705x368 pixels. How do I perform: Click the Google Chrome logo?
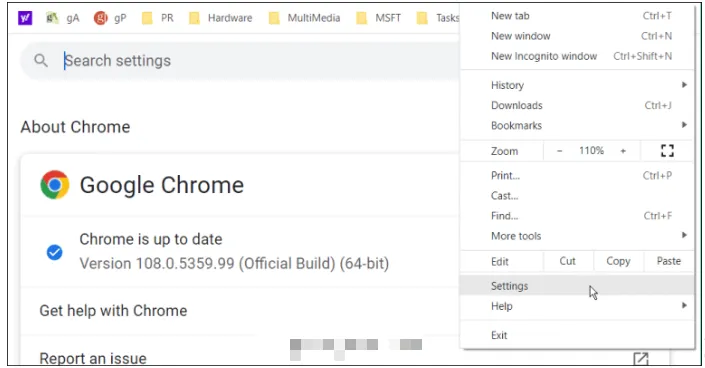(x=55, y=184)
